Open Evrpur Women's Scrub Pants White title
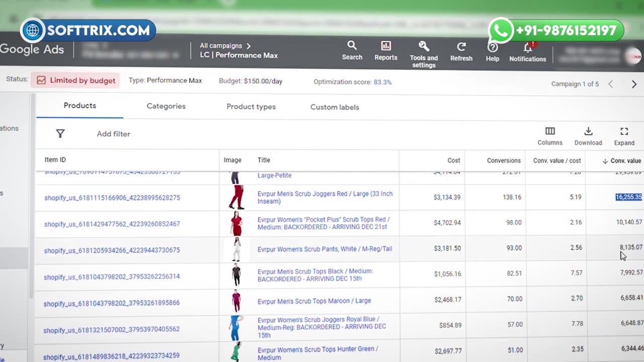 325,249
